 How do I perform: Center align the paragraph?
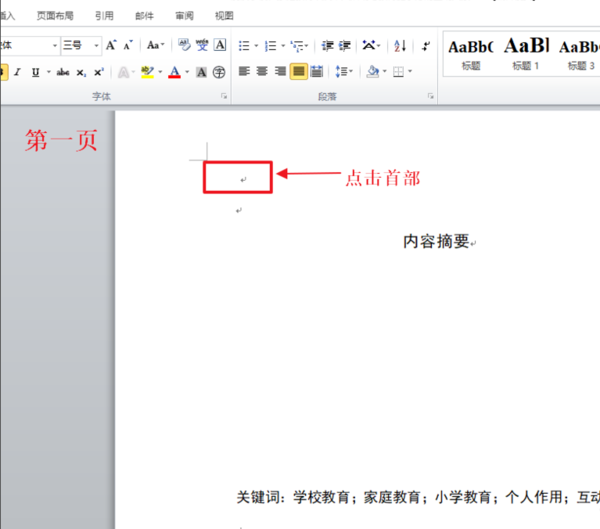click(262, 71)
